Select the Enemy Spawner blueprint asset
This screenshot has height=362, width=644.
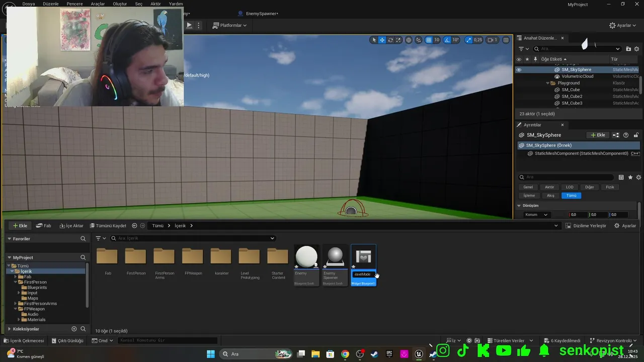click(335, 265)
